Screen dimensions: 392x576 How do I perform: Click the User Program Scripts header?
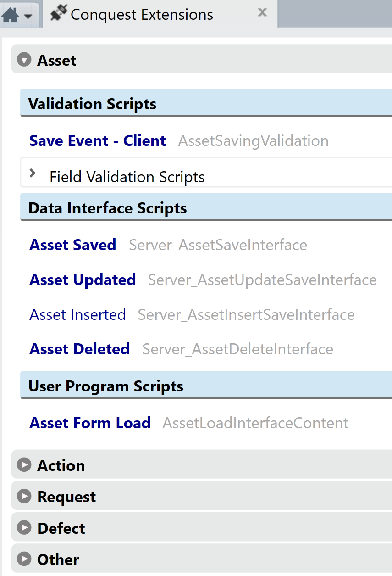pyautogui.click(x=206, y=386)
